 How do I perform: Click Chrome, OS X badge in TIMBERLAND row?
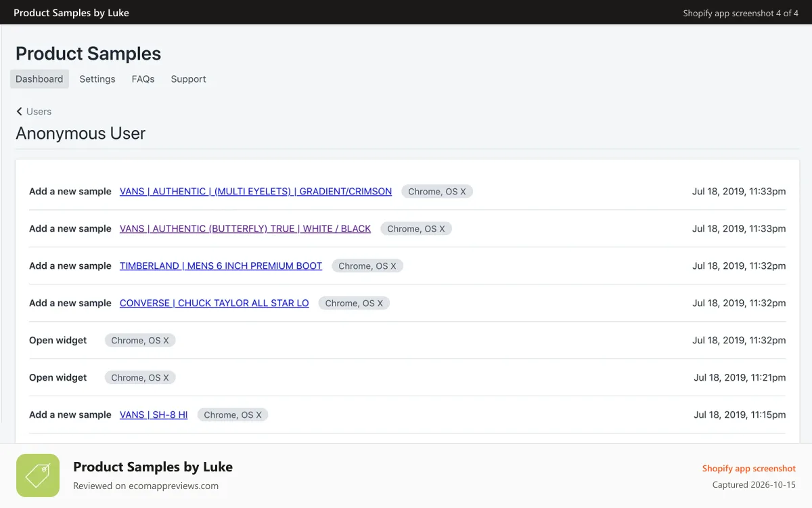click(x=367, y=266)
